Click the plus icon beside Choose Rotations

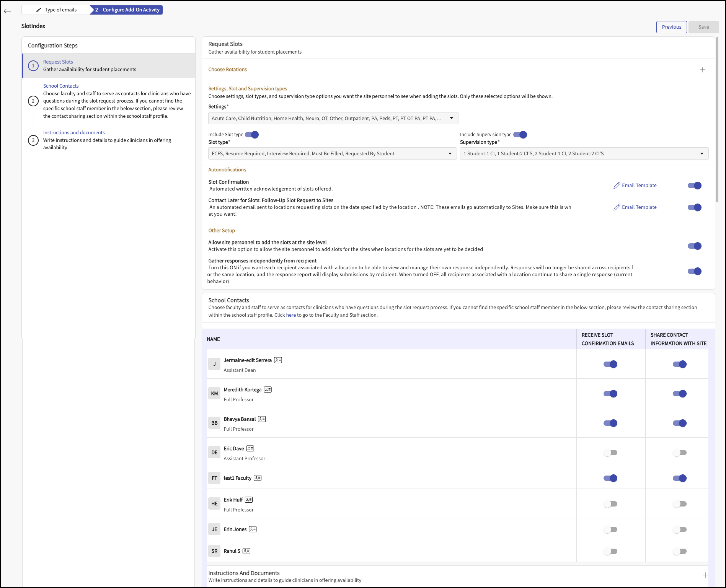702,70
